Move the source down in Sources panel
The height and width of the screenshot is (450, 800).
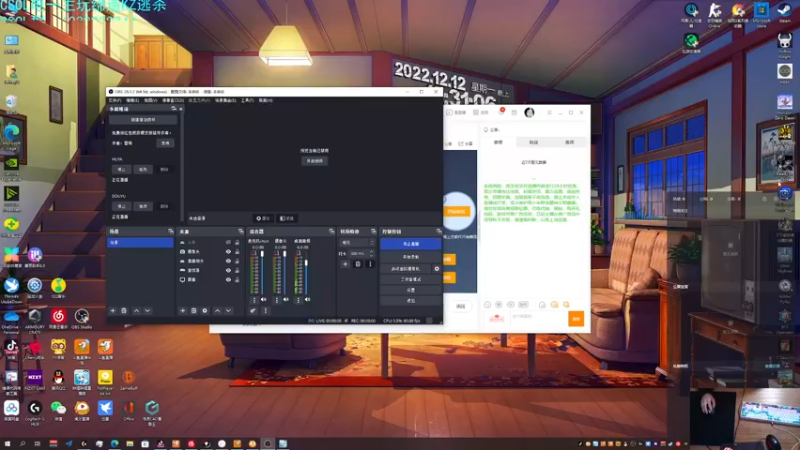pyautogui.click(x=229, y=310)
